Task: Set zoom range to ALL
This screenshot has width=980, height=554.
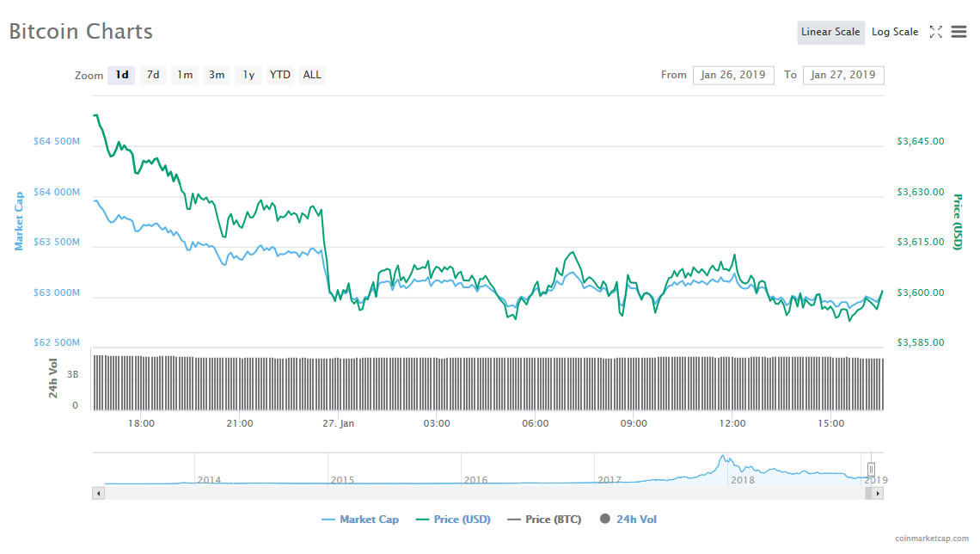Action: coord(311,75)
